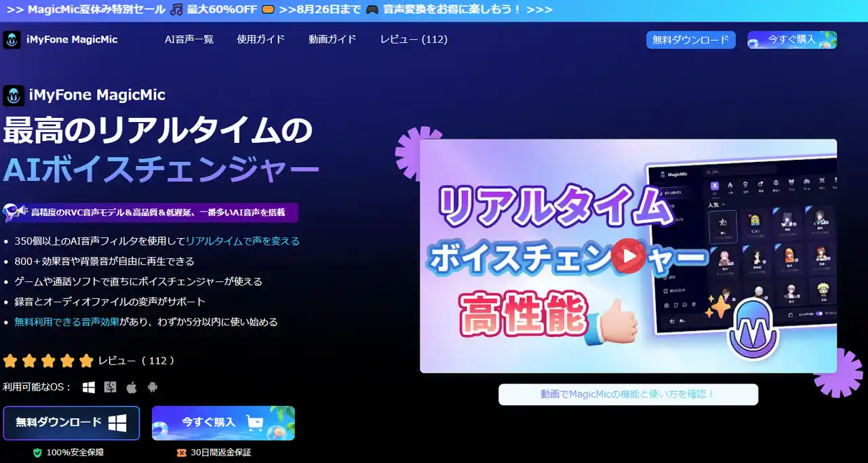This screenshot has width=868, height=463.
Task: Select the Android OS icon
Action: click(153, 387)
